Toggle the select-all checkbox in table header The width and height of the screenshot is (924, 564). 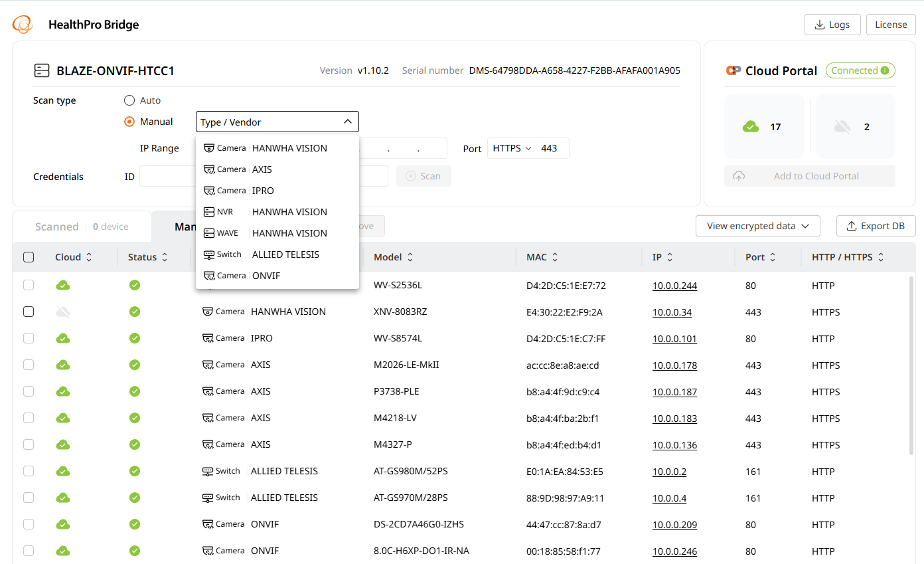click(x=29, y=257)
